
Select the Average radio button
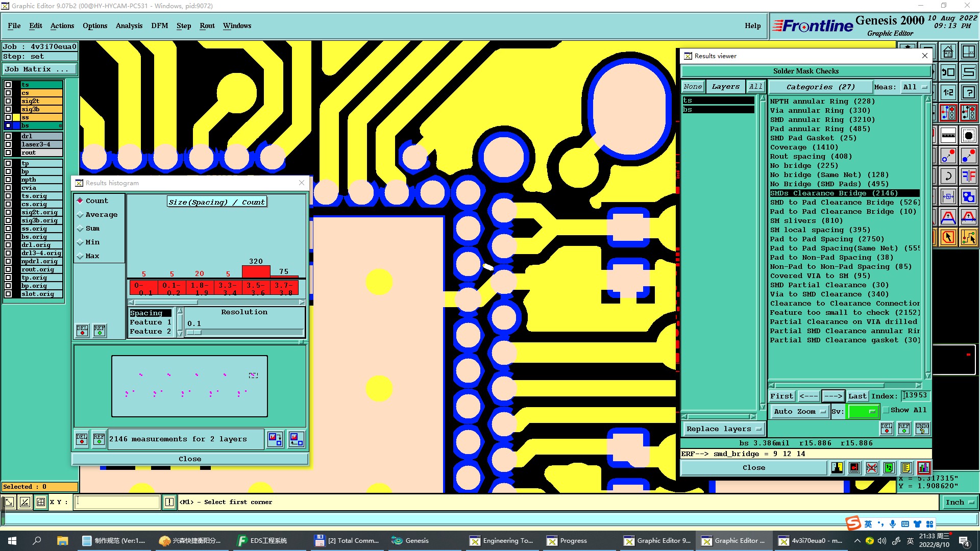pyautogui.click(x=80, y=215)
